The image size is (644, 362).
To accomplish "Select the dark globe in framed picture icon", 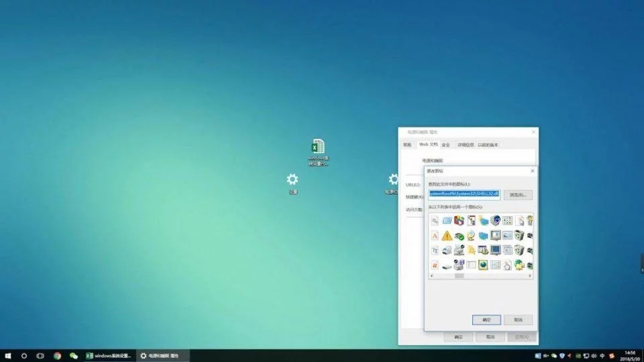I will point(483,265).
